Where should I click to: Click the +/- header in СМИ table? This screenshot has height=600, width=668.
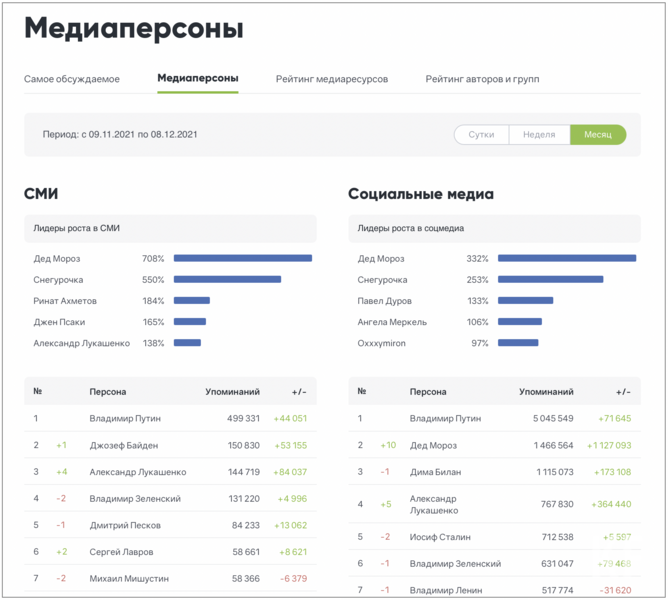tap(299, 392)
